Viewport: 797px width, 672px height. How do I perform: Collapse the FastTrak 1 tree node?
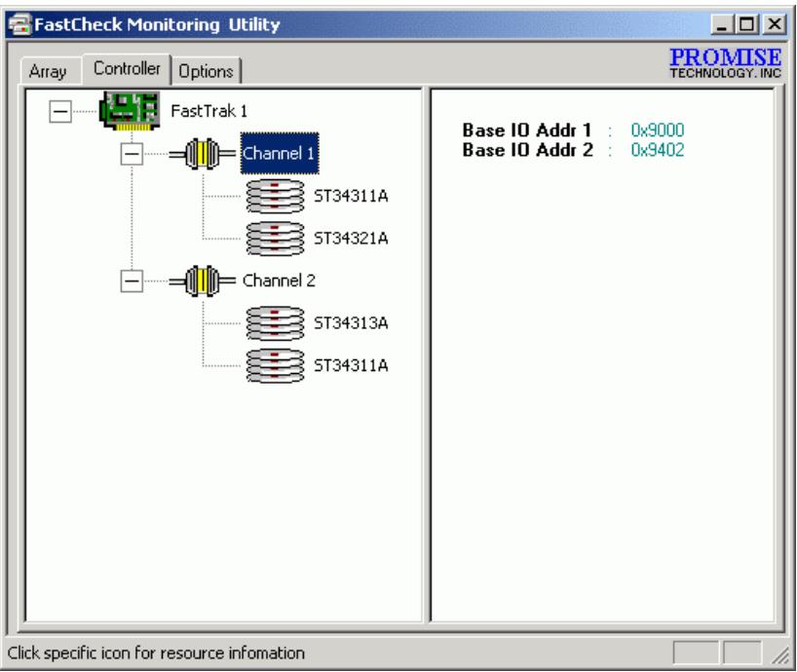pos(60,111)
